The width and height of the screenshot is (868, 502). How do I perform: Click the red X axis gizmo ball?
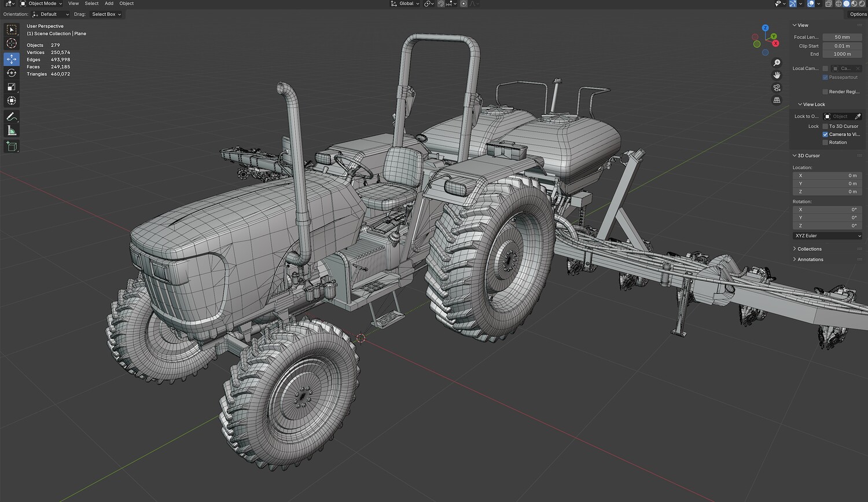pos(776,43)
